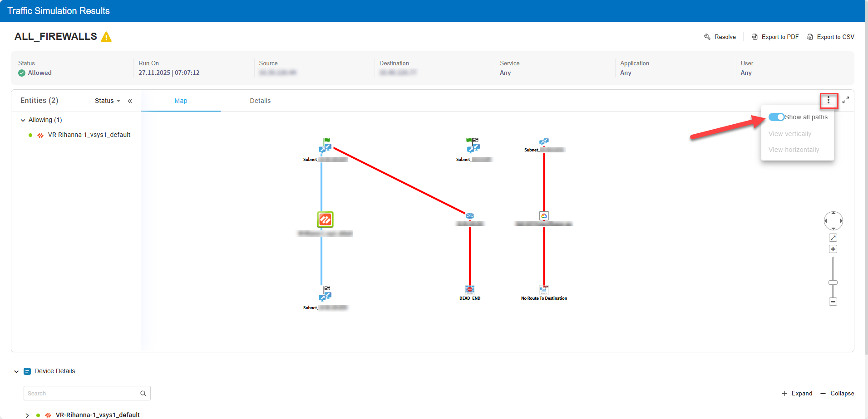This screenshot has width=868, height=419.
Task: Switch to the Details tab
Action: pos(260,101)
